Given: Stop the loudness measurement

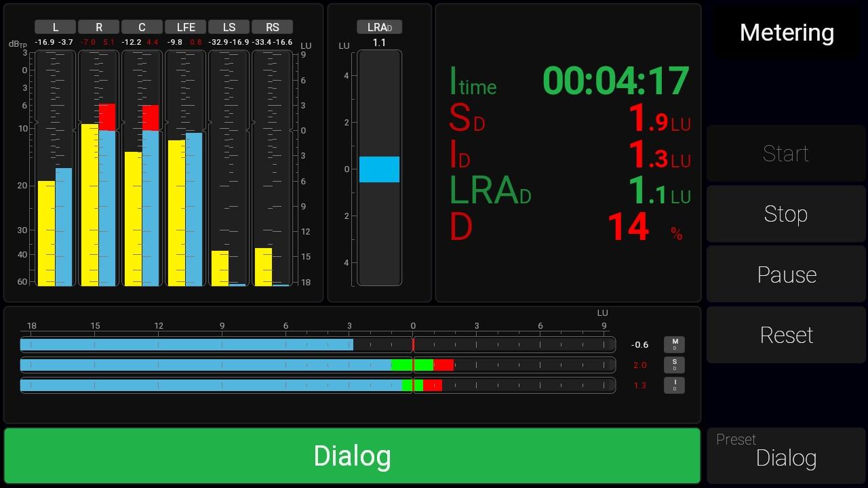Looking at the screenshot, I should tap(786, 213).
